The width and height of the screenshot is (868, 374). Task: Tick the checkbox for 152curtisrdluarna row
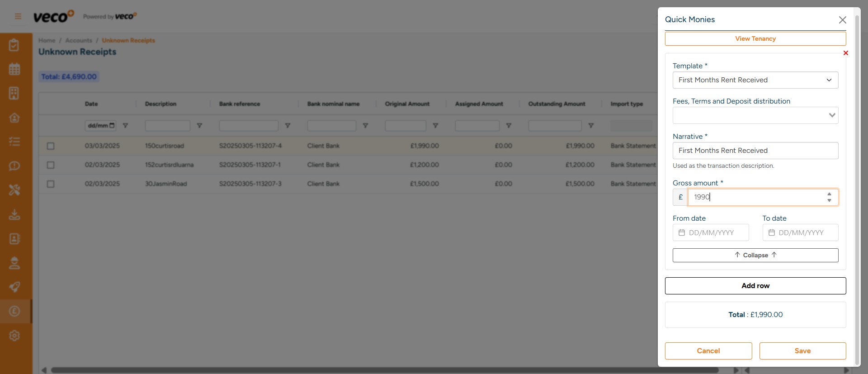pyautogui.click(x=51, y=165)
